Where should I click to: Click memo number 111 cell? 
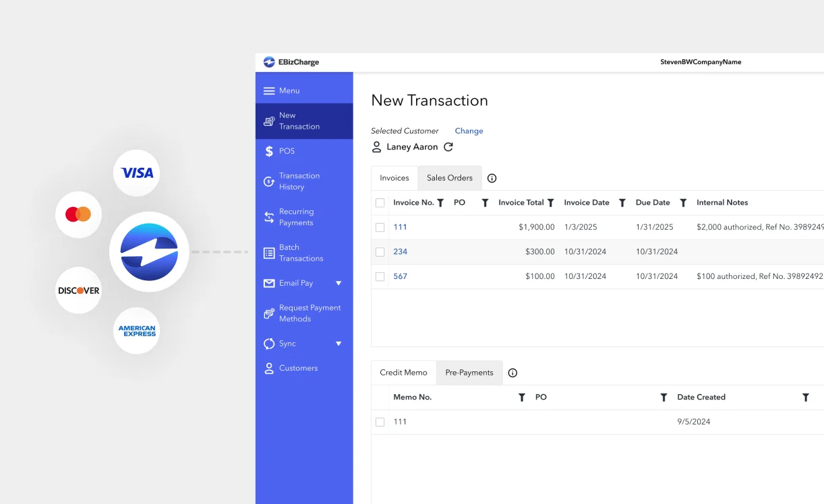[x=400, y=422]
